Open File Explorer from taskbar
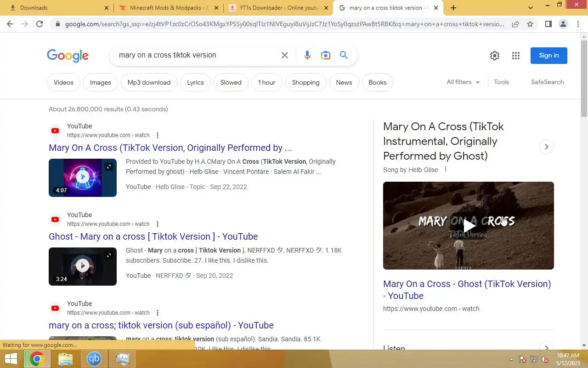The image size is (588, 368). pyautogui.click(x=66, y=359)
